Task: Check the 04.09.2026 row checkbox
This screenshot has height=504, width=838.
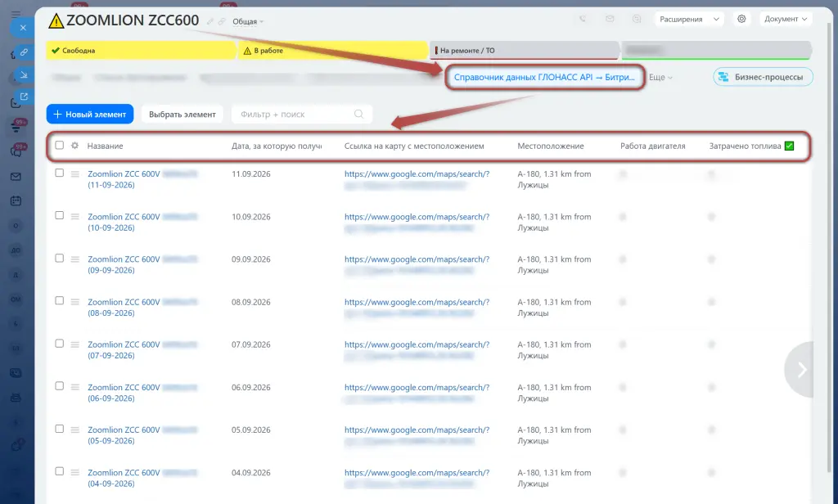Action: pos(59,471)
